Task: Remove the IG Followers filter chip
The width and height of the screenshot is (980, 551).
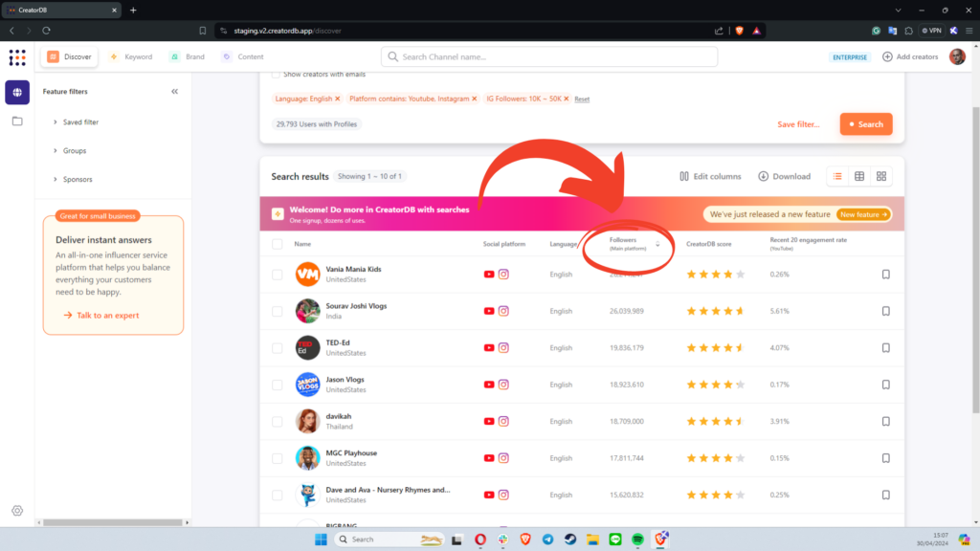Action: click(x=567, y=99)
